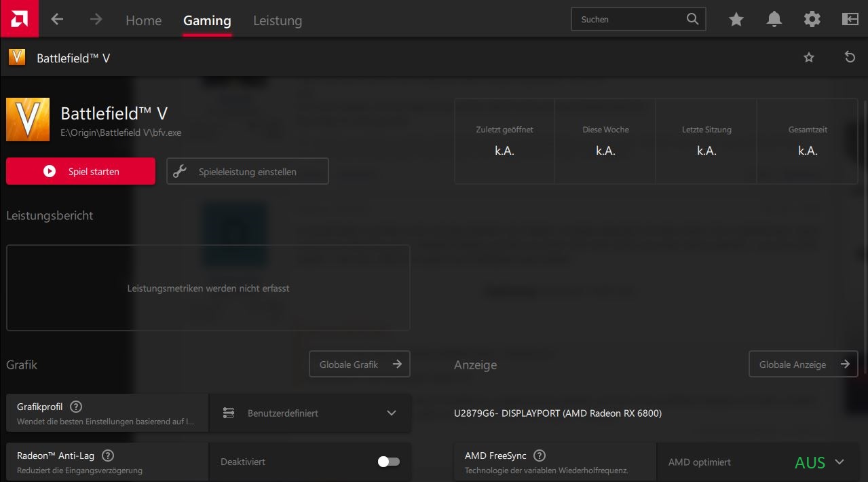
Task: Click Spieleleistung einstellen button
Action: [x=248, y=171]
